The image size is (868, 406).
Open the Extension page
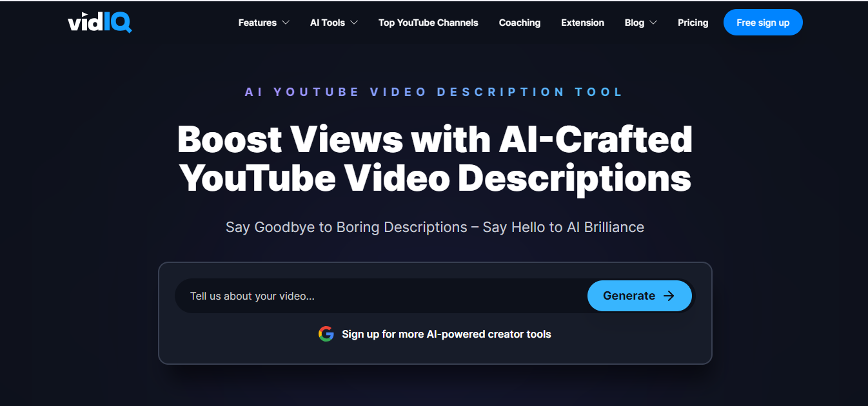pos(583,23)
